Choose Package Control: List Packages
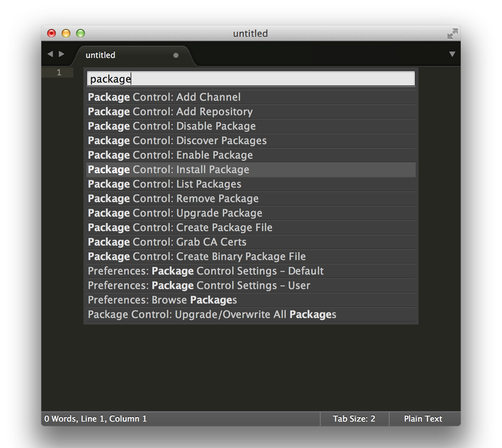The width and height of the screenshot is (502, 448). pyautogui.click(x=251, y=184)
